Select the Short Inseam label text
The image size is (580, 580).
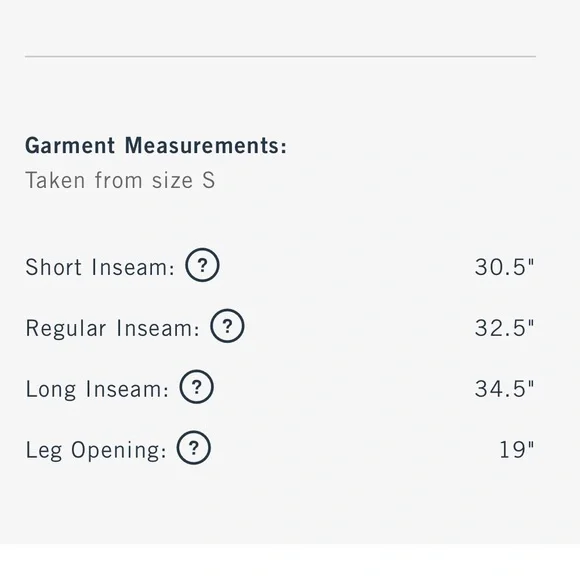point(100,267)
